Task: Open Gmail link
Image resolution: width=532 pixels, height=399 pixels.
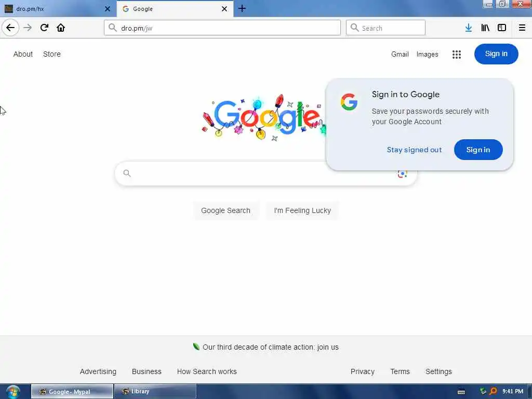Action: (400, 54)
